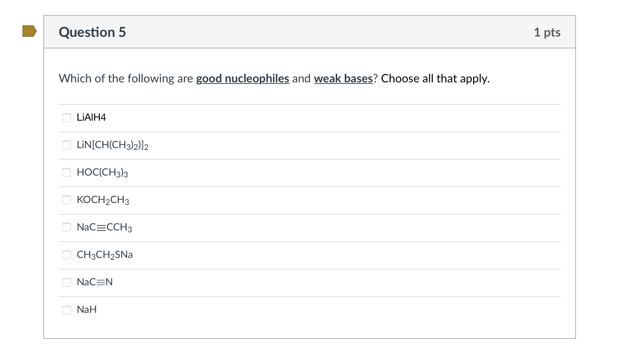Enable the KOCH2CH3 answer checkbox
Viewport: 644px width, 349px height.
click(x=67, y=200)
